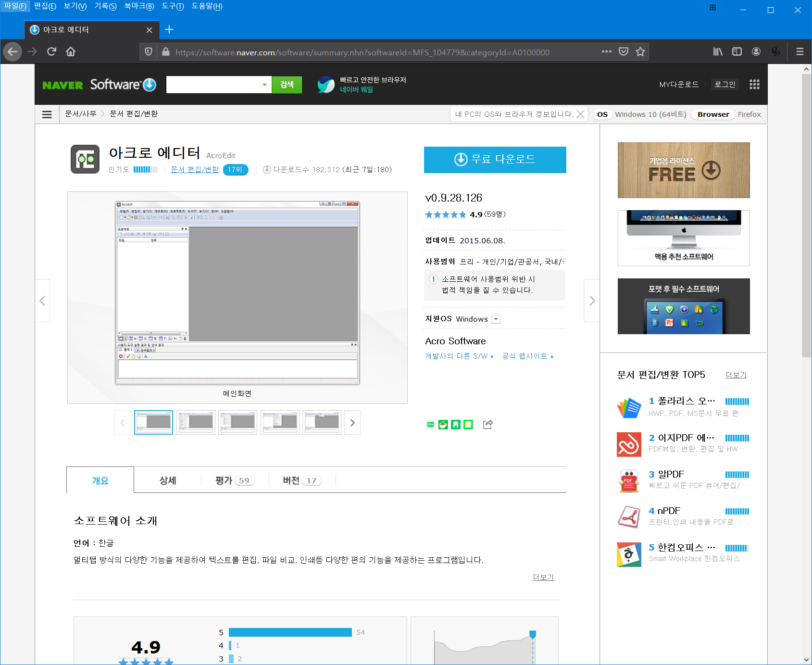Click 더보기 next to TOP5 heading
The image size is (812, 665).
pyautogui.click(x=736, y=375)
